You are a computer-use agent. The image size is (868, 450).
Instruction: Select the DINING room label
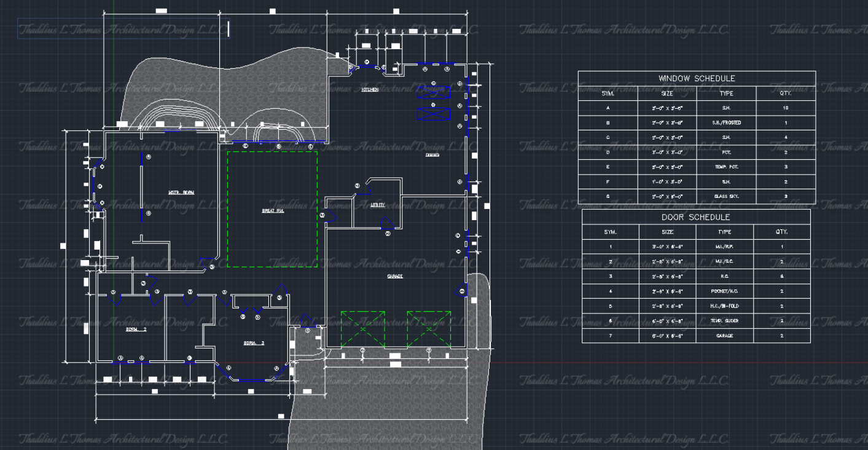click(x=432, y=156)
